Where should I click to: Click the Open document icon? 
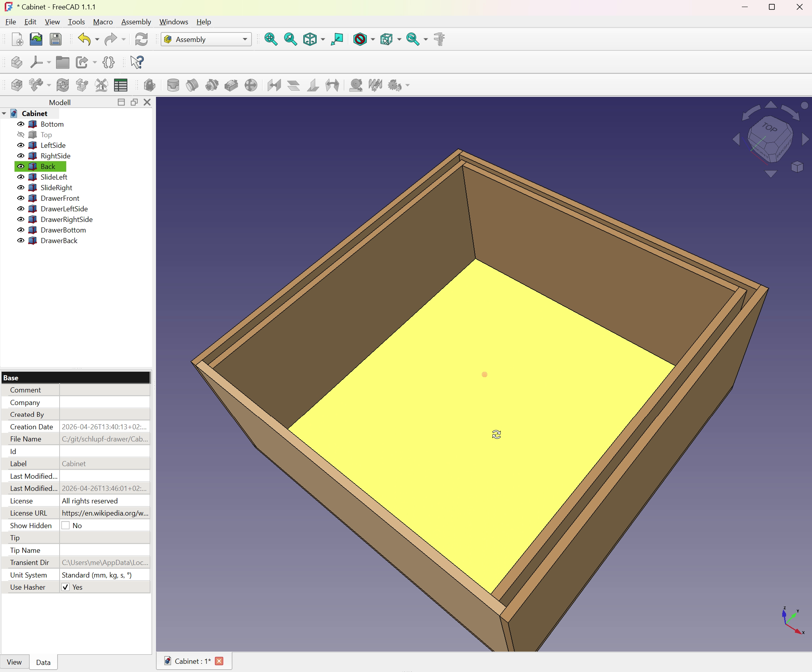[x=36, y=39]
